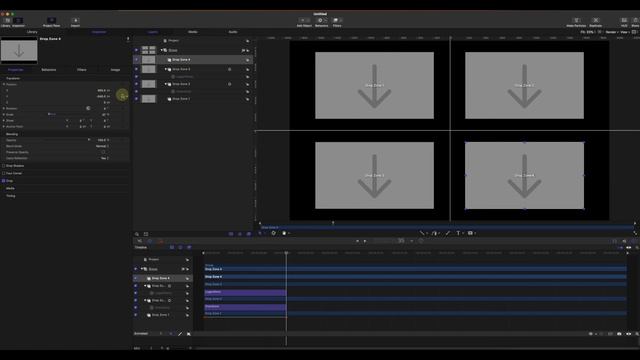
Task: Select Drop Zone 3 in the canvas
Action: tap(374, 176)
